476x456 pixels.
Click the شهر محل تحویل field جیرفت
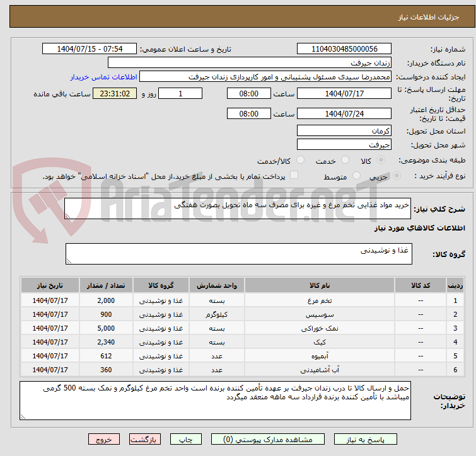coord(344,145)
